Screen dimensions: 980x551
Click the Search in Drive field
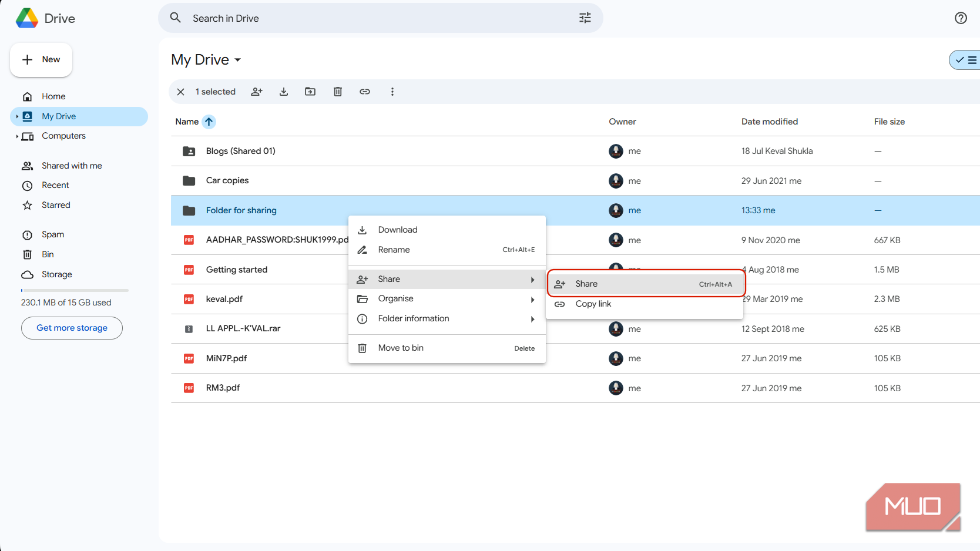click(381, 18)
